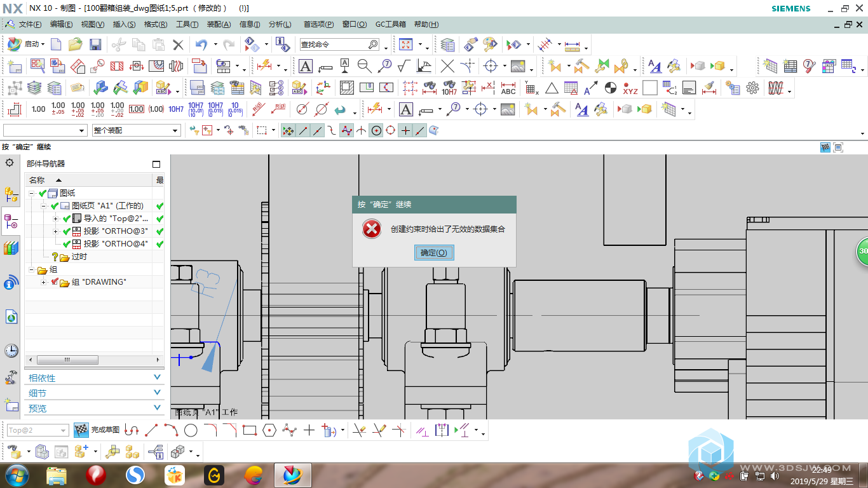Open the 视图(V) menu
Viewport: 868px width, 488px height.
point(93,24)
